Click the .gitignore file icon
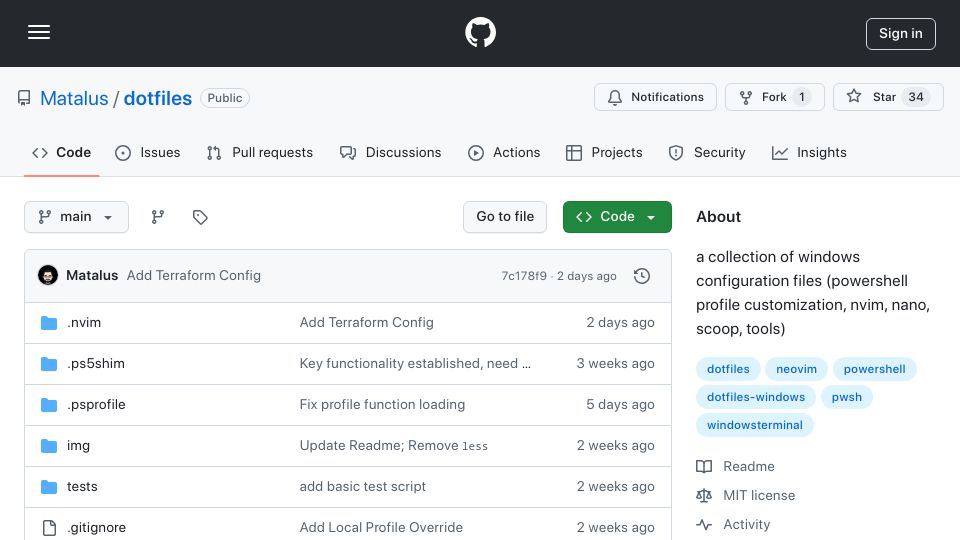This screenshot has width=960, height=540. click(49, 528)
